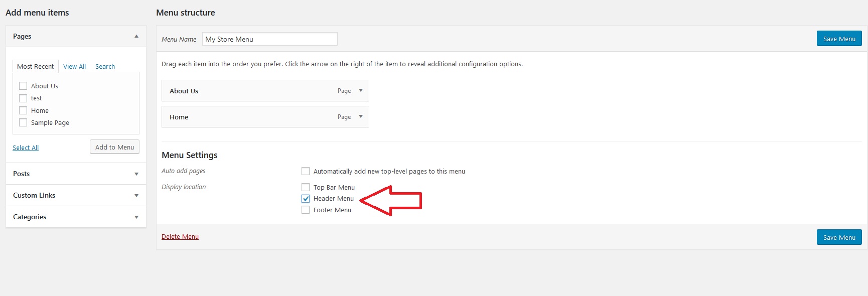
Task: Open About Us menu item options arrow
Action: click(x=361, y=91)
